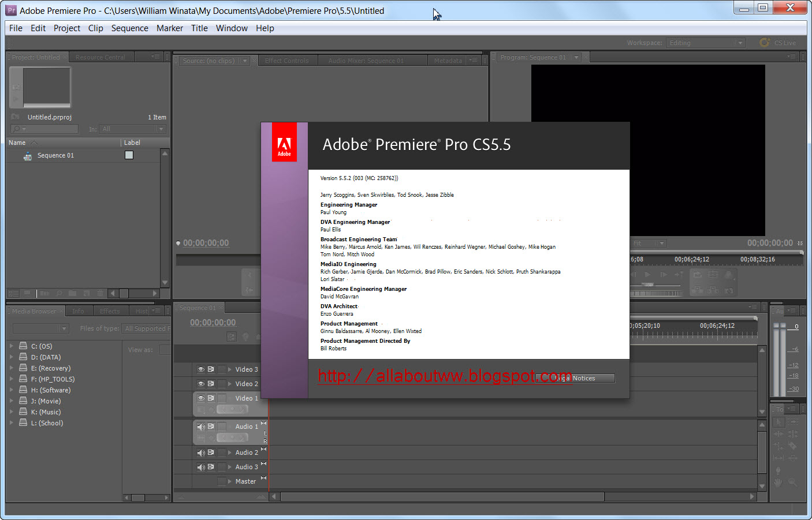Select the Rate Stretch tool
This screenshot has width=812, height=520.
point(779,446)
